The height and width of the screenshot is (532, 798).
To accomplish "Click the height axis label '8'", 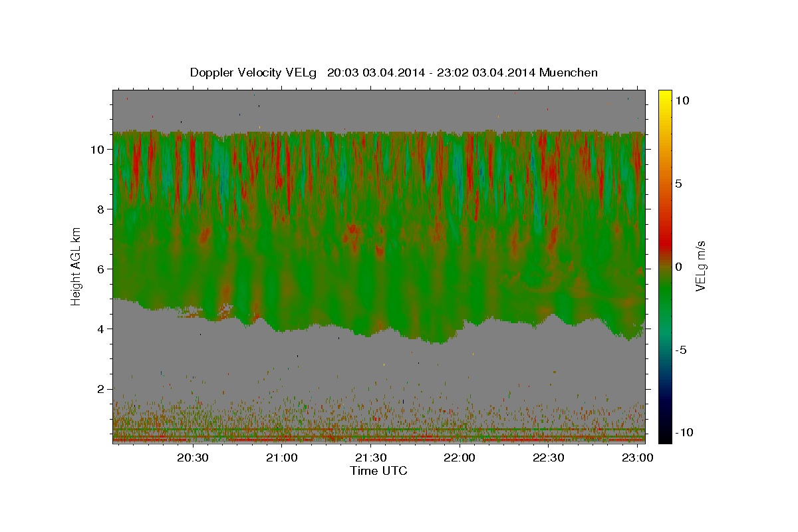I will coord(100,209).
